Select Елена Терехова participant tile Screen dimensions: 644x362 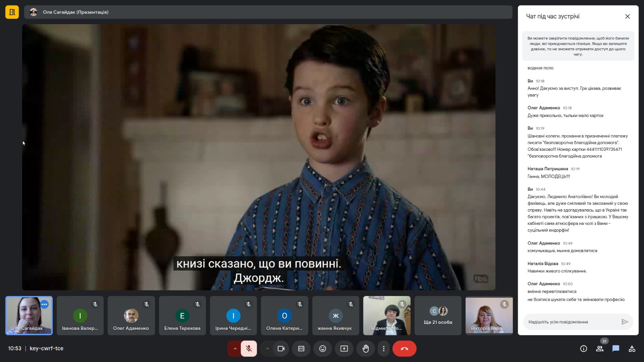pyautogui.click(x=182, y=316)
